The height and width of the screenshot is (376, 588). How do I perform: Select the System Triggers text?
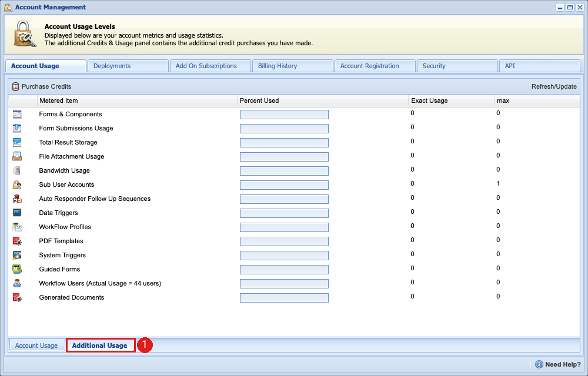coord(63,255)
